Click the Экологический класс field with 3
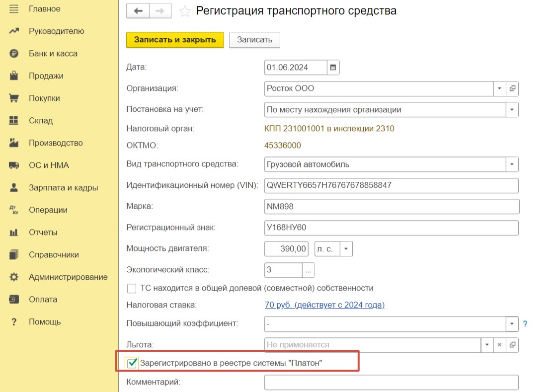Viewport: 558px width, 392px height. click(284, 270)
